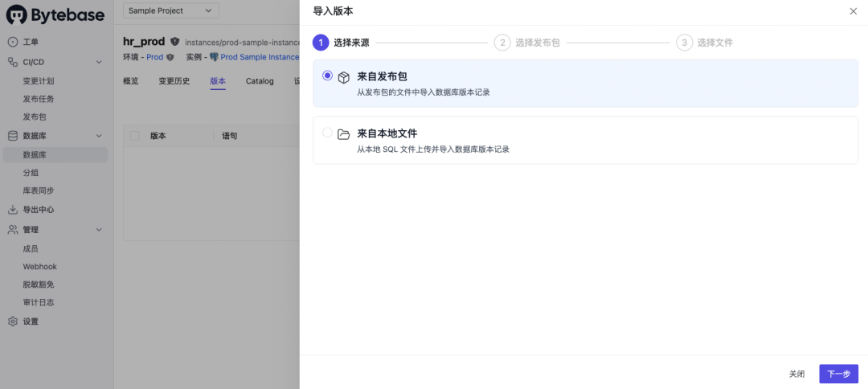This screenshot has width=868, height=389.
Task: Open 库表同步 in the sidebar
Action: pos(39,190)
